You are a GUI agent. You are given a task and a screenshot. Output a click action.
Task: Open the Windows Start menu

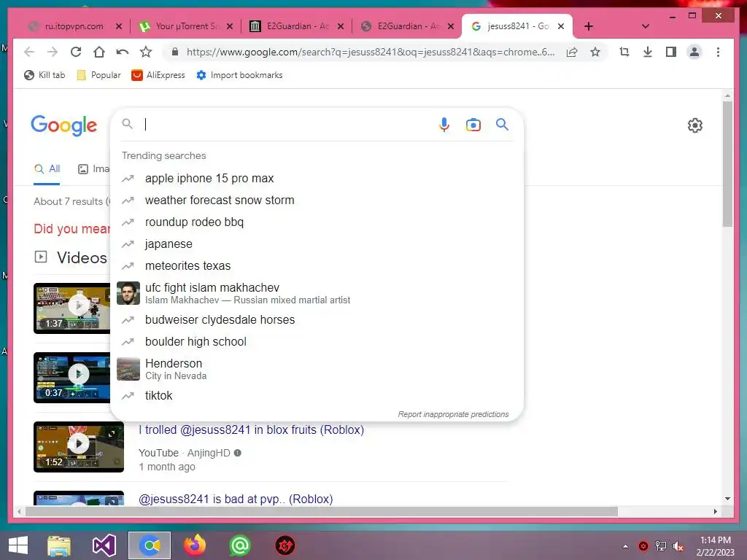[18, 545]
